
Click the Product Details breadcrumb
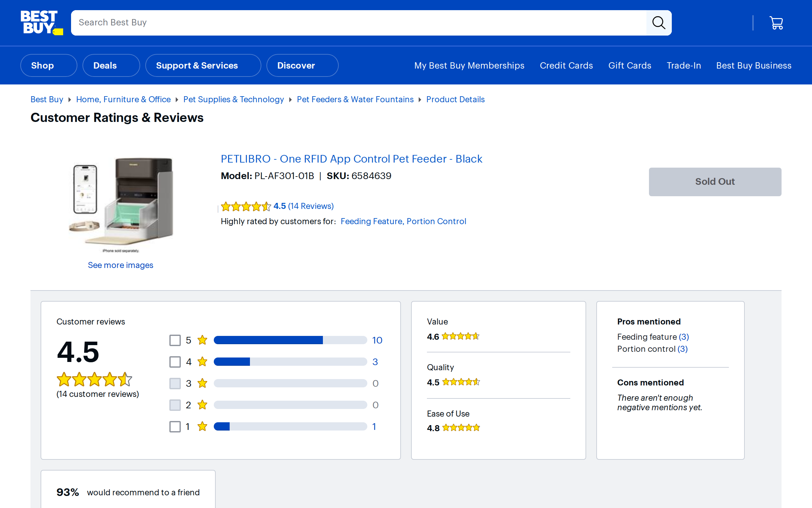(455, 99)
